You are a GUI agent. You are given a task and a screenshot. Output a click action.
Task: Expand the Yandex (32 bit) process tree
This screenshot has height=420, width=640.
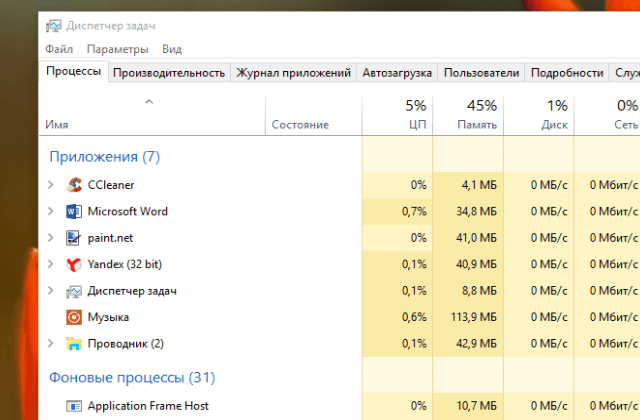51,265
